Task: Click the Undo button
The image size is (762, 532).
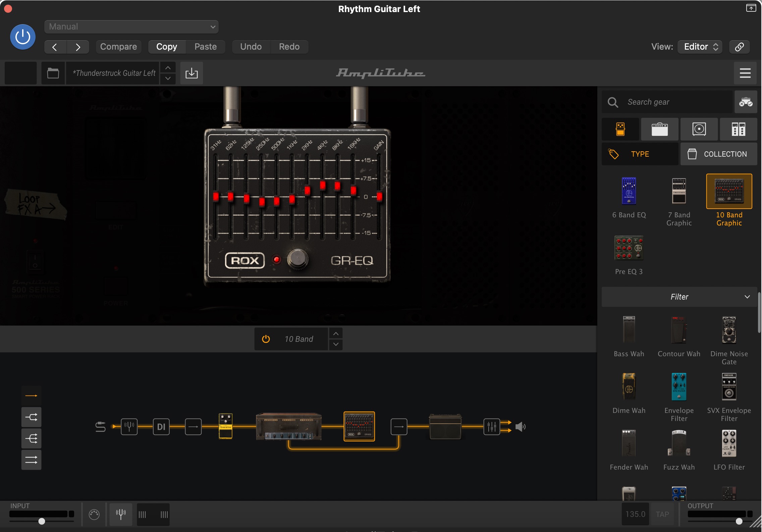Action: coord(251,47)
